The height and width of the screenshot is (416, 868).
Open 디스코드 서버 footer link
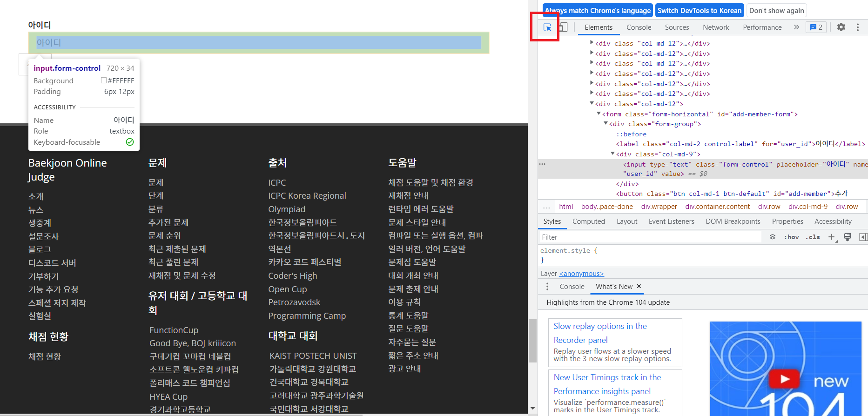[52, 263]
